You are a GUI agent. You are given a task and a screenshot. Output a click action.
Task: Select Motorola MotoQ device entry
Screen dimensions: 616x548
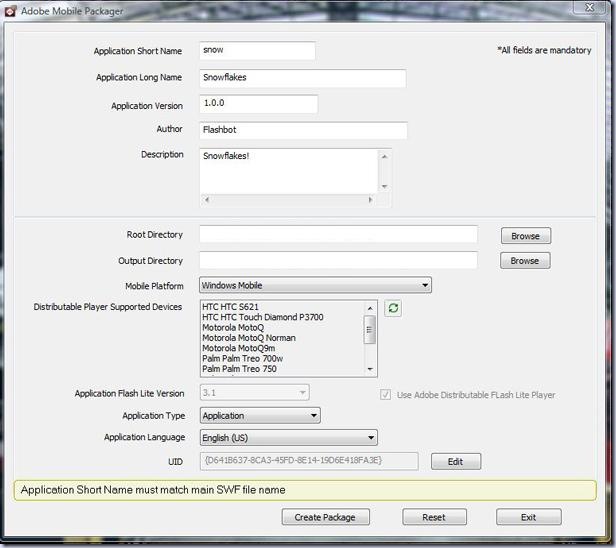point(284,327)
